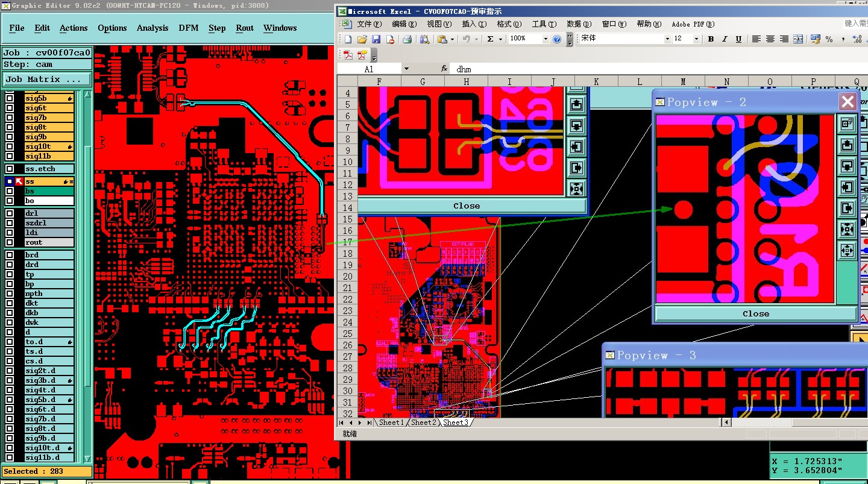Open the Adobe PDF(B) menu in Excel
This screenshot has height=484, width=868.
point(693,24)
